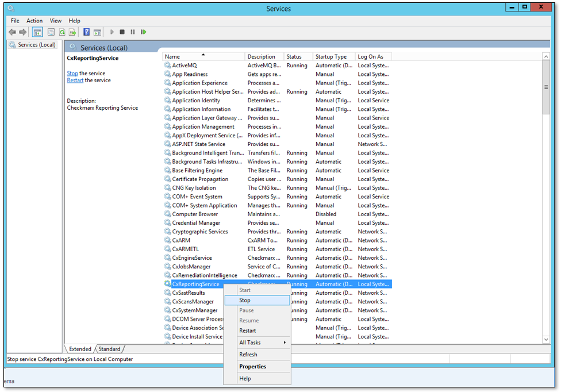Click the Export List toolbar icon
The image size is (561, 392).
click(72, 32)
